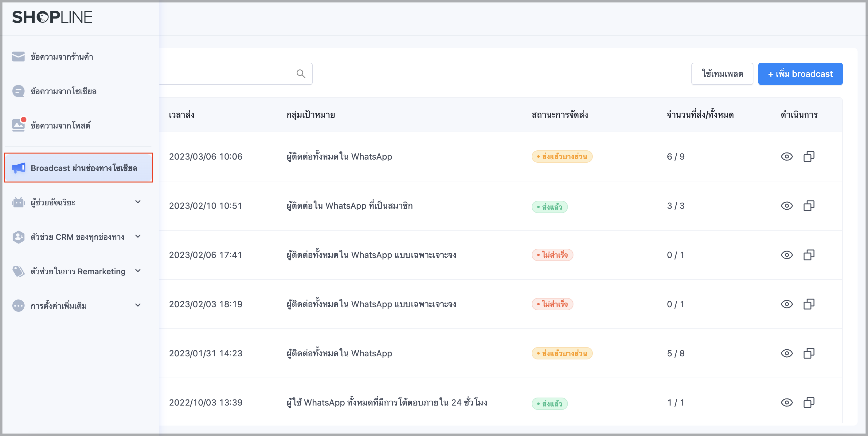Click the ผู้ใช้ WhatsApp 24 ชั่วโมง target group
This screenshot has width=868, height=436.
click(x=387, y=402)
